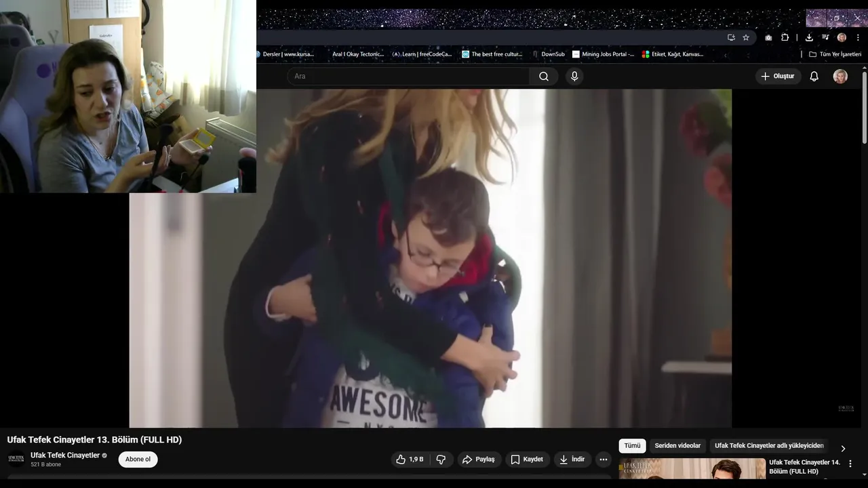
Task: Open the Mining Jobs Portal bookmark
Action: coord(604,54)
